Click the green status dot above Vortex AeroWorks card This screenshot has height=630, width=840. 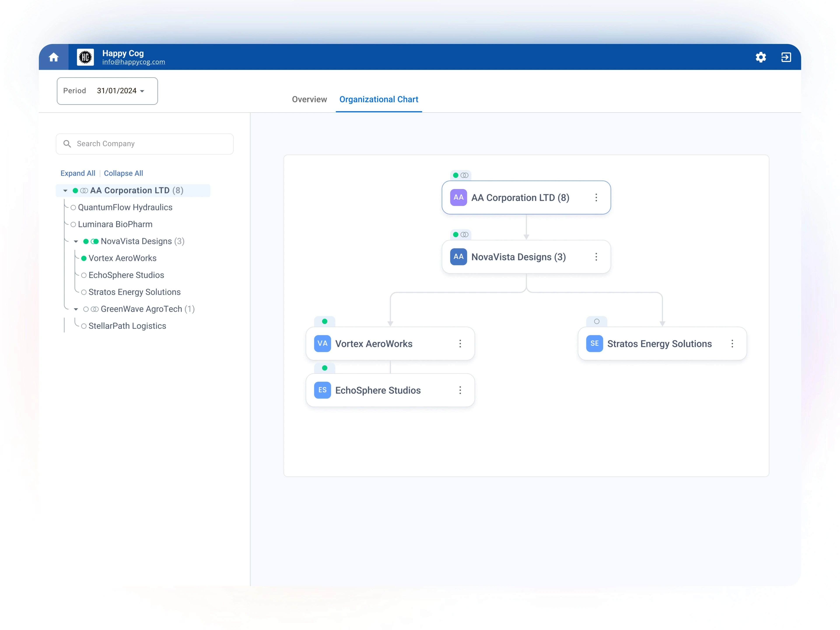click(x=325, y=321)
